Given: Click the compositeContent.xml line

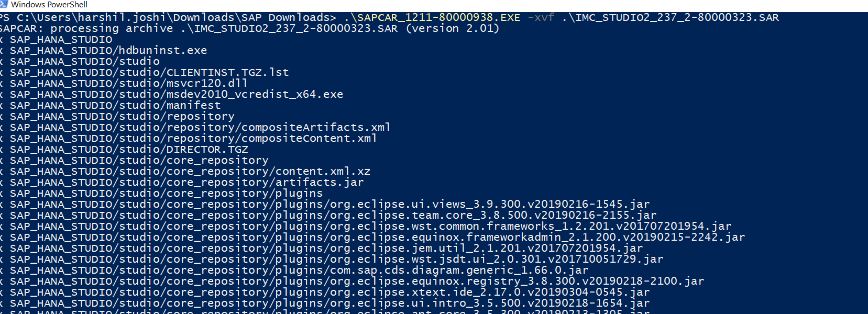Looking at the screenshot, I should [x=193, y=139].
